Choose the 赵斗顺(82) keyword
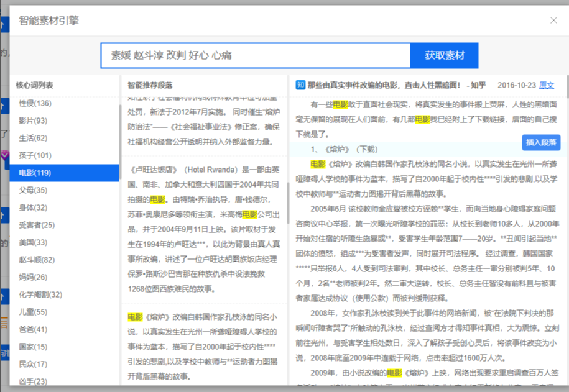569x392 pixels. click(64, 260)
